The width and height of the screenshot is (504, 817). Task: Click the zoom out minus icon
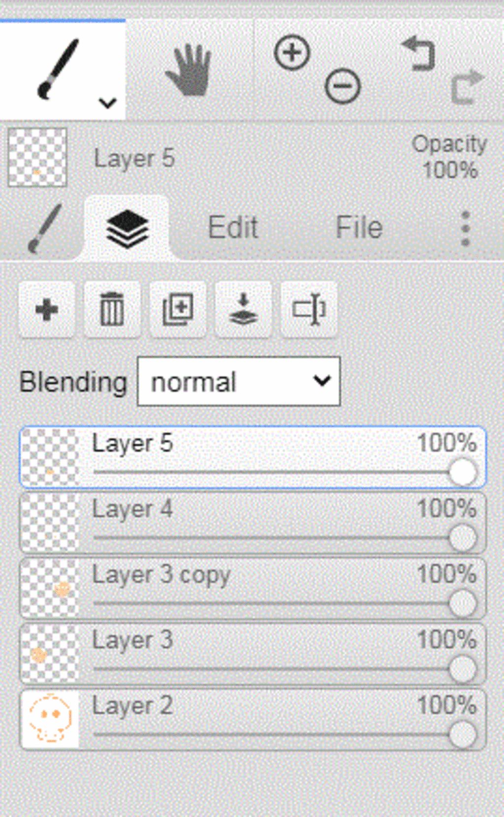[343, 86]
